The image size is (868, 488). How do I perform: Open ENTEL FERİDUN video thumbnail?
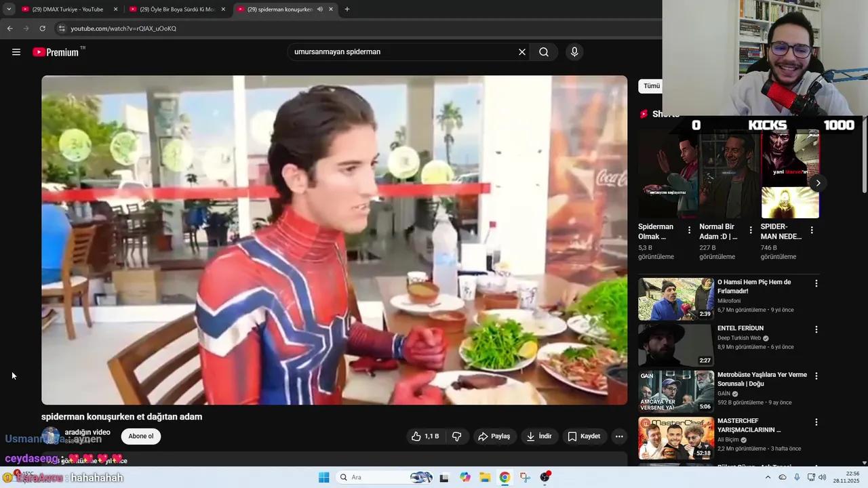(x=676, y=345)
